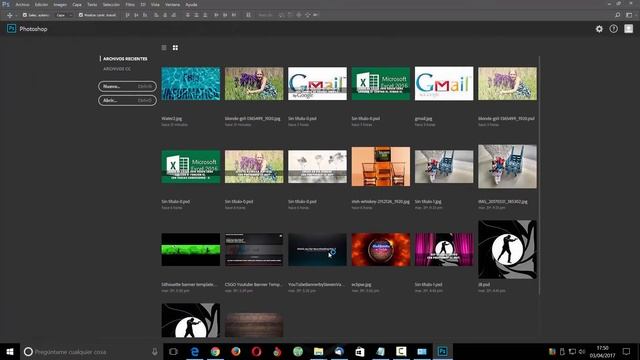Open the Ventana menu
Image resolution: width=640 pixels, height=360 pixels.
pyautogui.click(x=173, y=4)
